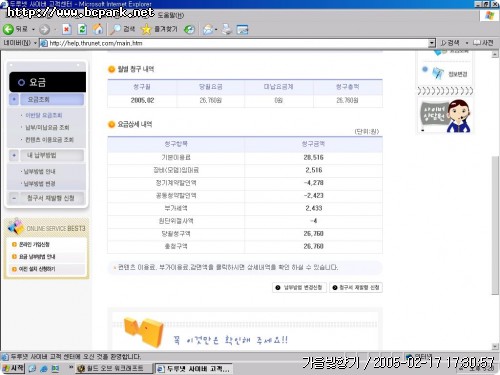Open the 납부/미납요금 조회 link

pos(47,127)
